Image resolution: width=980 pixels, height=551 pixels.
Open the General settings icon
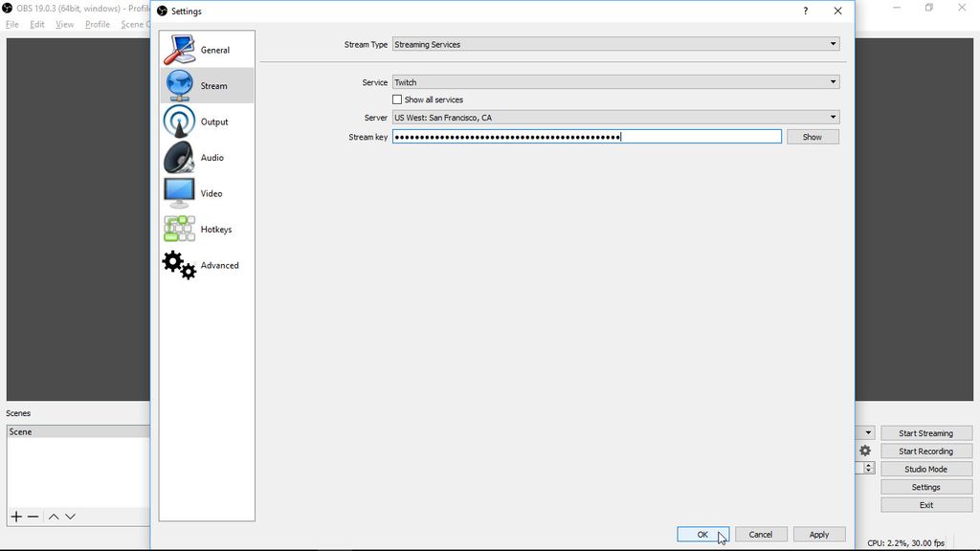tap(179, 50)
